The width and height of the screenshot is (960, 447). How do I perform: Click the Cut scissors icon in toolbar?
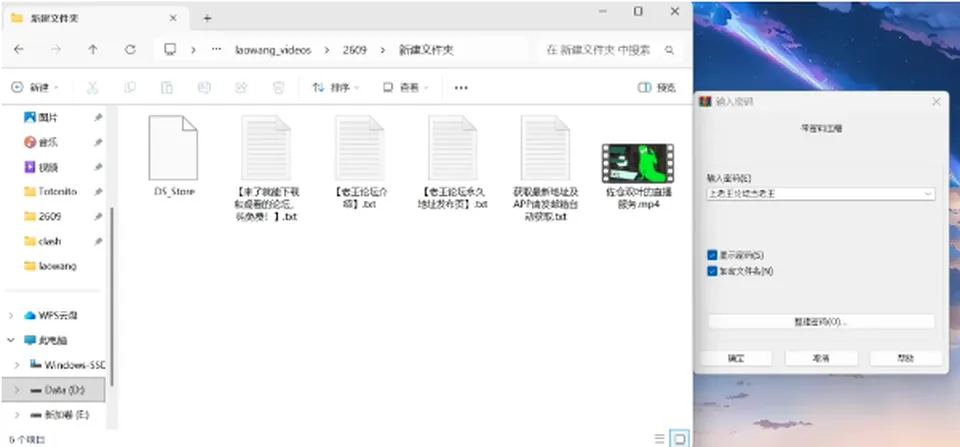pos(92,88)
